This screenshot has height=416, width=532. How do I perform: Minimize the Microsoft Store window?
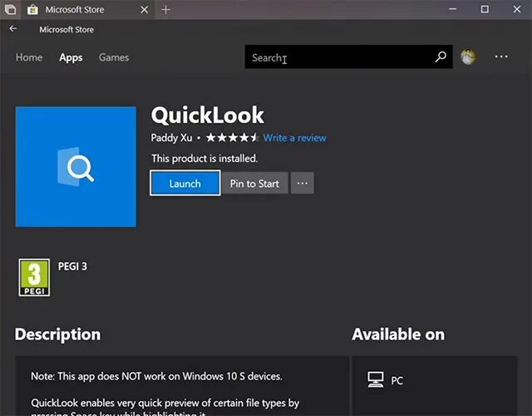pyautogui.click(x=452, y=9)
